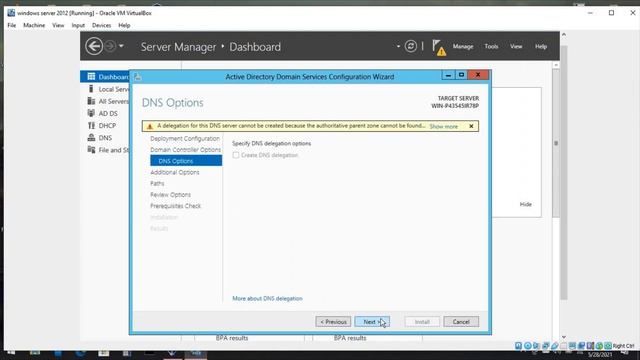Click the AD DS role icon

click(x=91, y=113)
